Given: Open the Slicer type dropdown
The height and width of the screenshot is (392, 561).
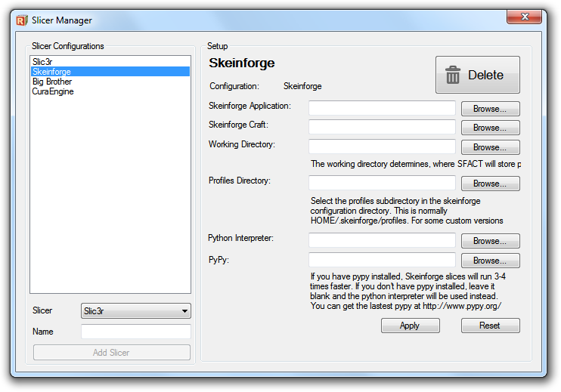Looking at the screenshot, I should 135,311.
